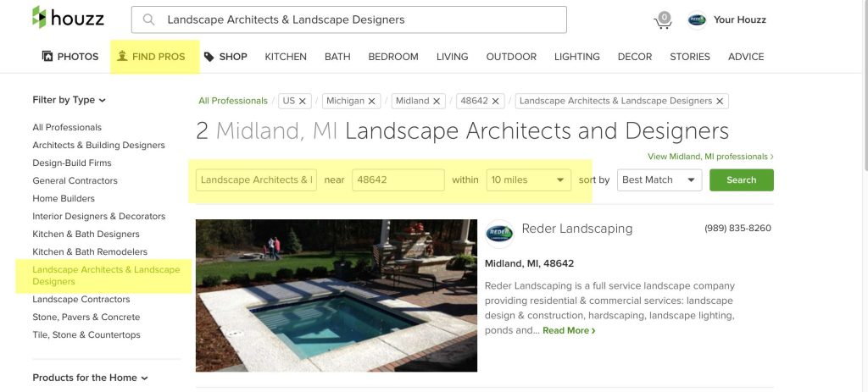
Task: Open the BATH menu
Action: point(337,57)
